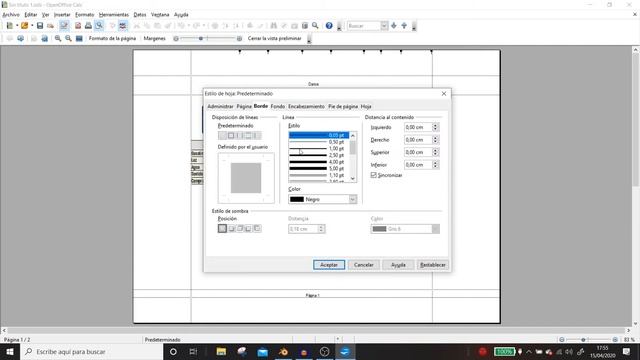Click the Find & Replace binoculars icon
The width and height of the screenshot is (640, 360).
click(274, 26)
